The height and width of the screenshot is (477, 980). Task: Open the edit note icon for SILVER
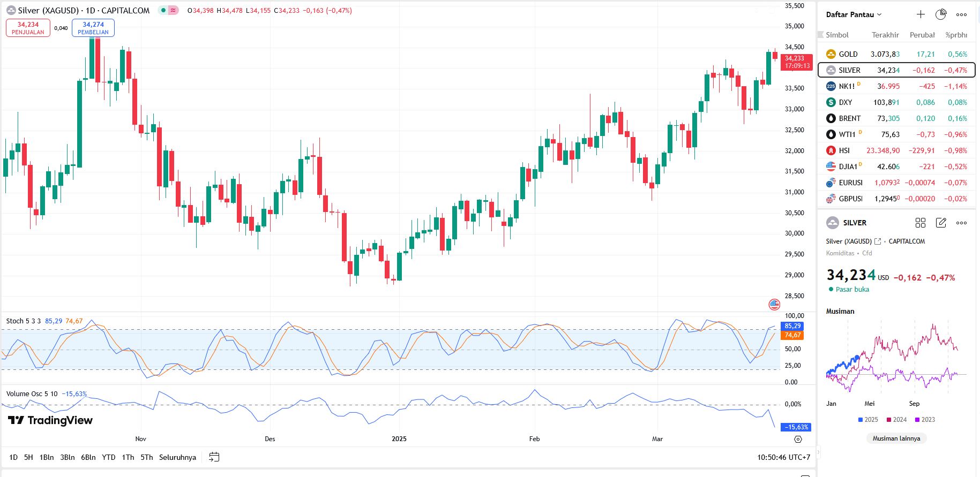(941, 223)
